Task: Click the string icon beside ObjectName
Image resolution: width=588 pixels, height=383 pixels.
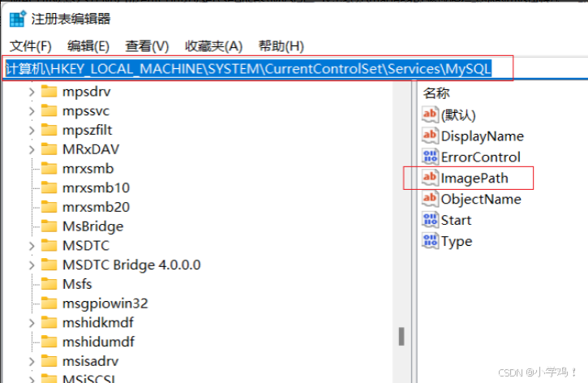Action: (430, 199)
